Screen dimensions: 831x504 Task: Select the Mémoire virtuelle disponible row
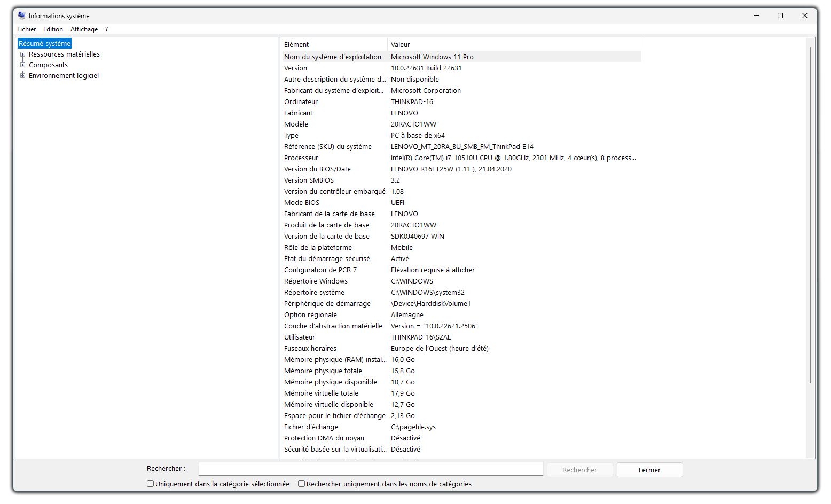coord(461,405)
